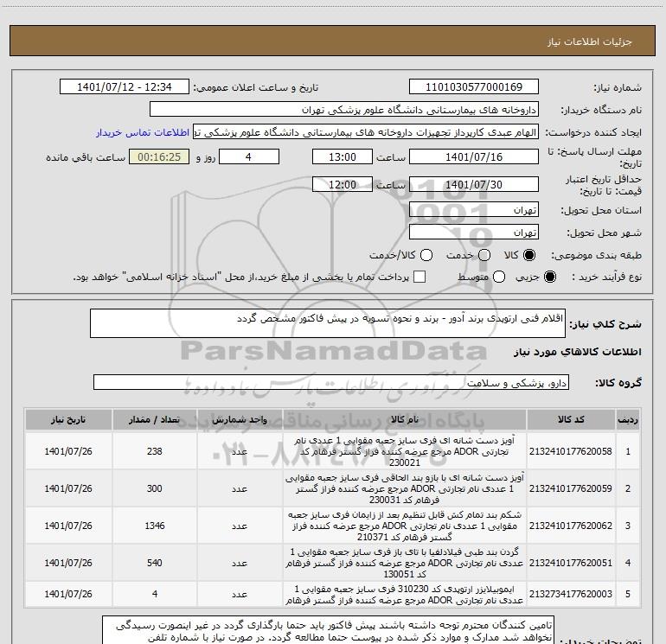Click the کد کالا column header

[x=571, y=420]
